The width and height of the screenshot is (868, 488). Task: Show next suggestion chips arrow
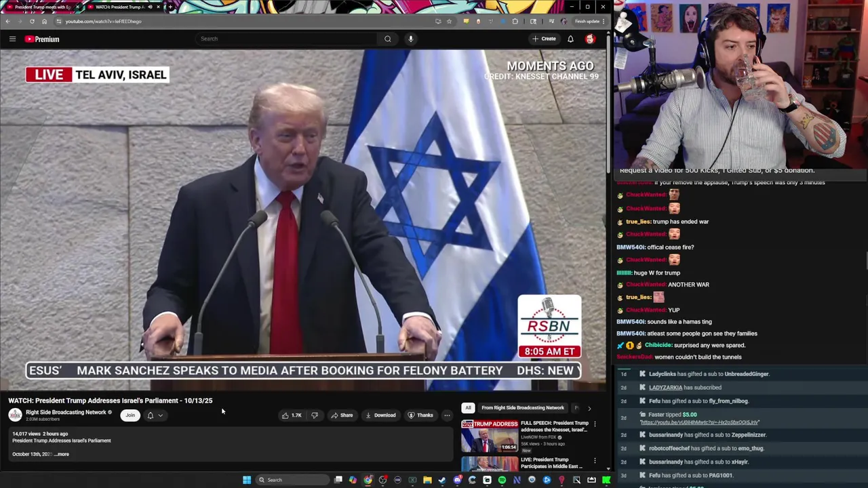[589, 408]
